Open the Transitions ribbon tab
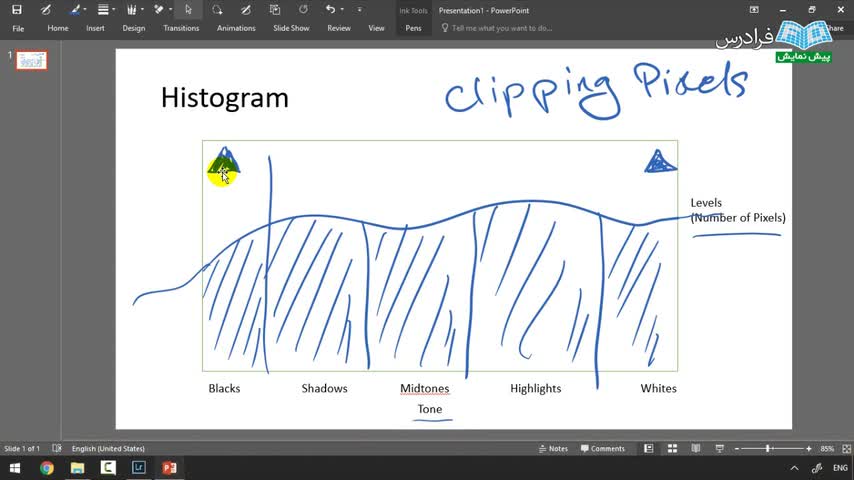 click(181, 28)
